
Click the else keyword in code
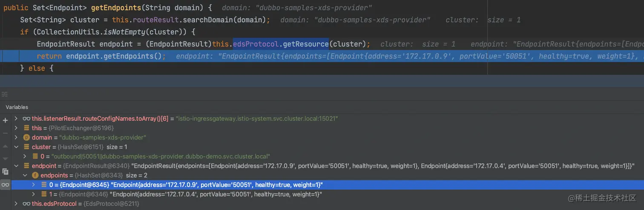point(36,68)
